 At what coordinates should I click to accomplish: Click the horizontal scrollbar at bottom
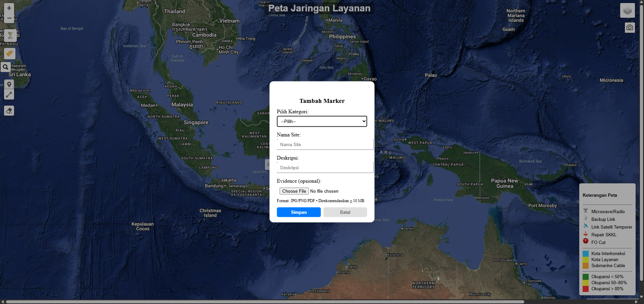pos(265,302)
